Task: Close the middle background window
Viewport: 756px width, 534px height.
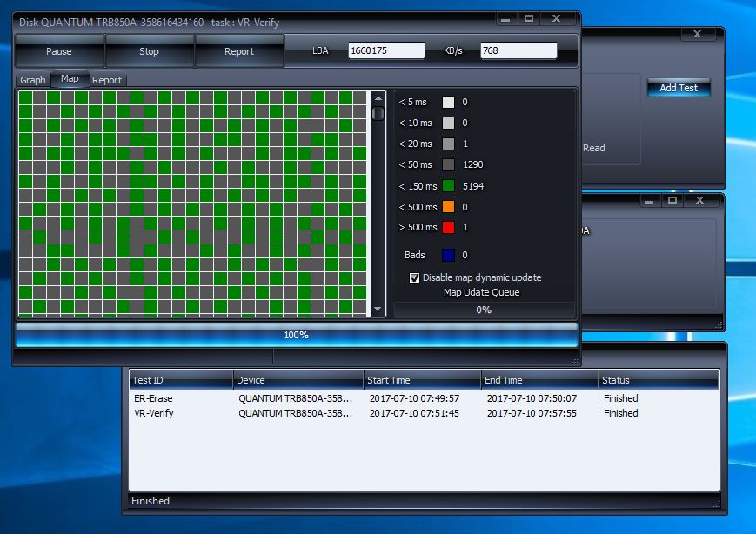Action: pos(699,201)
